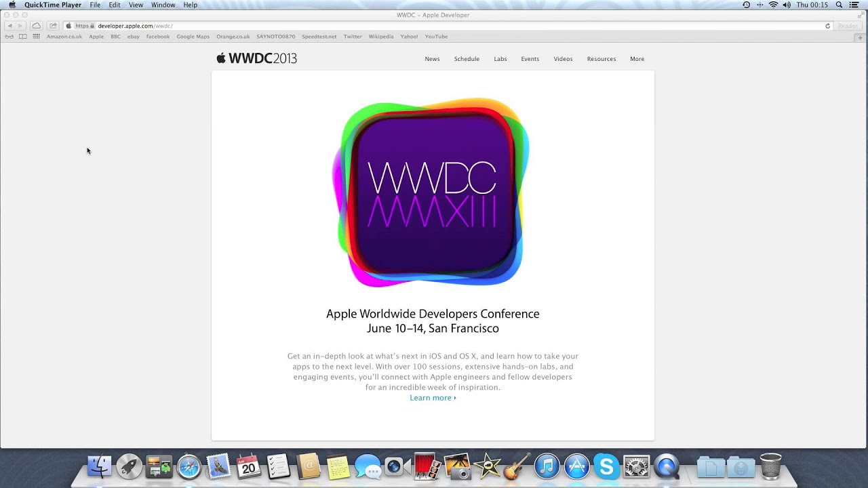Open the volume control in menu bar
Screen dimensions: 868x488
[787, 5]
